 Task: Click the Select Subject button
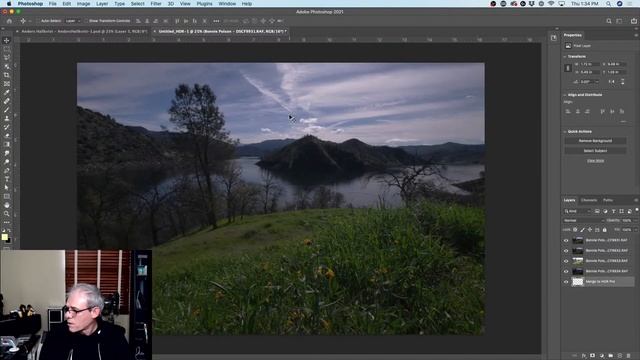click(x=595, y=151)
